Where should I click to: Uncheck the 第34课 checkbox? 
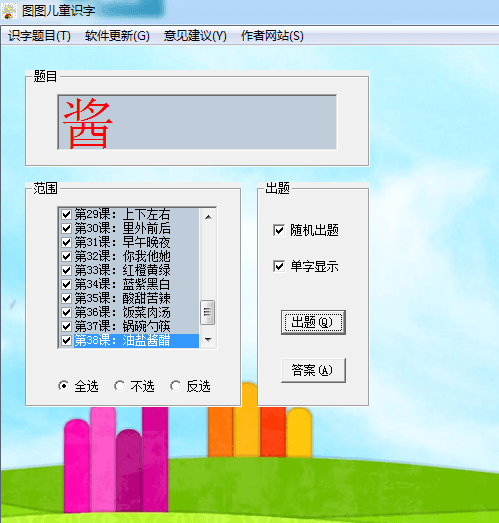point(66,284)
